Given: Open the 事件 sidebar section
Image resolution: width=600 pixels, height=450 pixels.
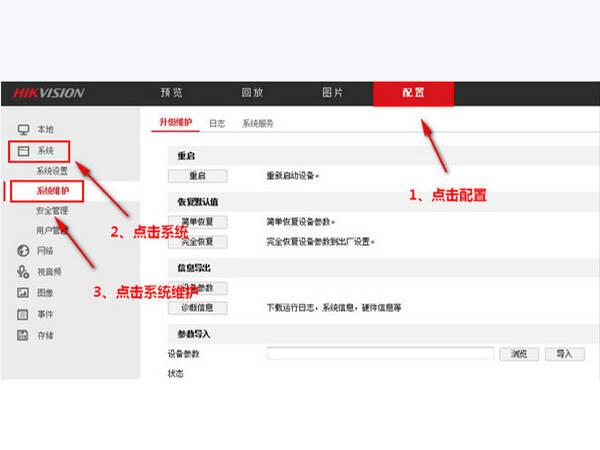Looking at the screenshot, I should [45, 314].
